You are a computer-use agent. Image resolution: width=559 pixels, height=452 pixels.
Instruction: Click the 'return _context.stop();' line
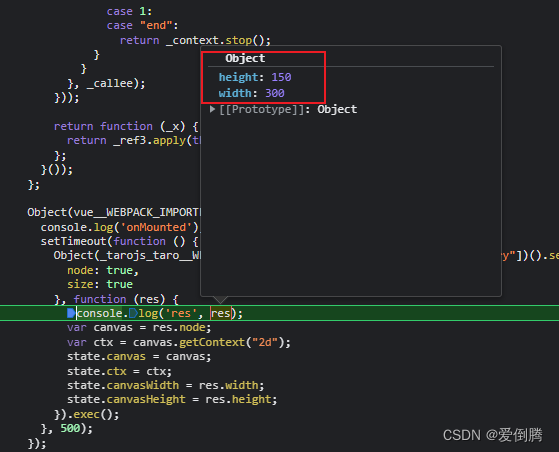(195, 40)
